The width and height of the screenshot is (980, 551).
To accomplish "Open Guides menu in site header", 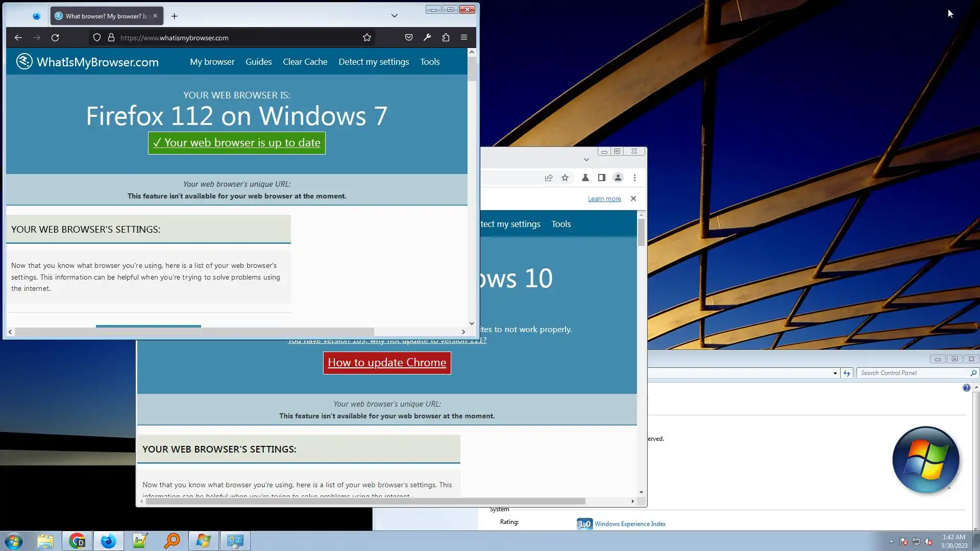I will 258,62.
